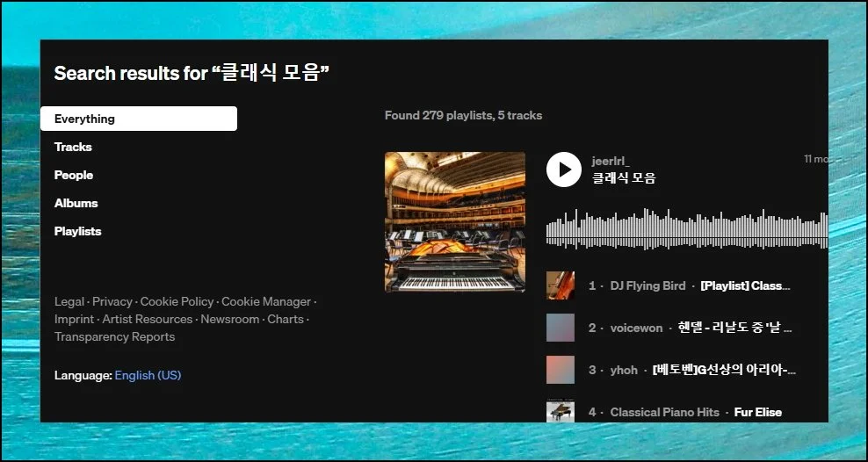868x462 pixels.
Task: Seek within the playlist waveform
Action: point(685,229)
